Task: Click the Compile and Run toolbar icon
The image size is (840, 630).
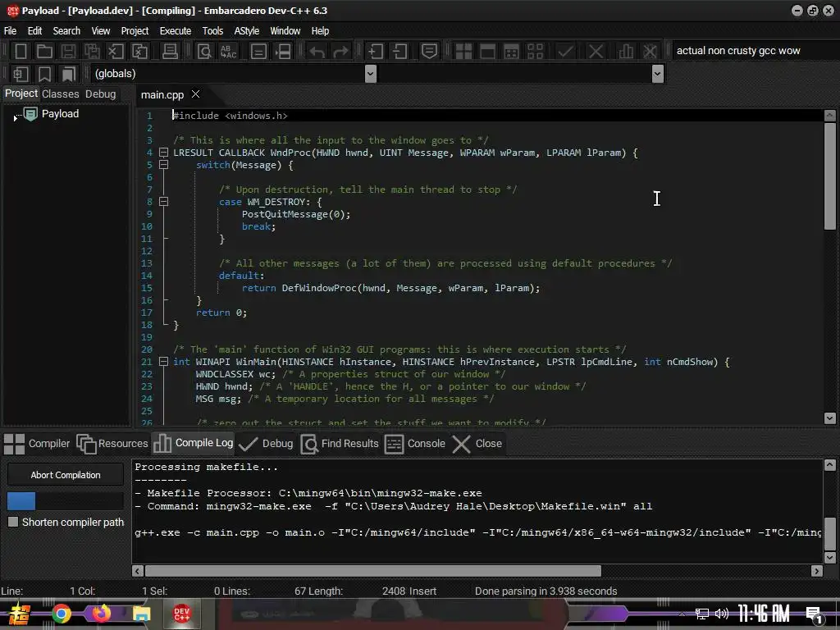Action: coord(512,51)
